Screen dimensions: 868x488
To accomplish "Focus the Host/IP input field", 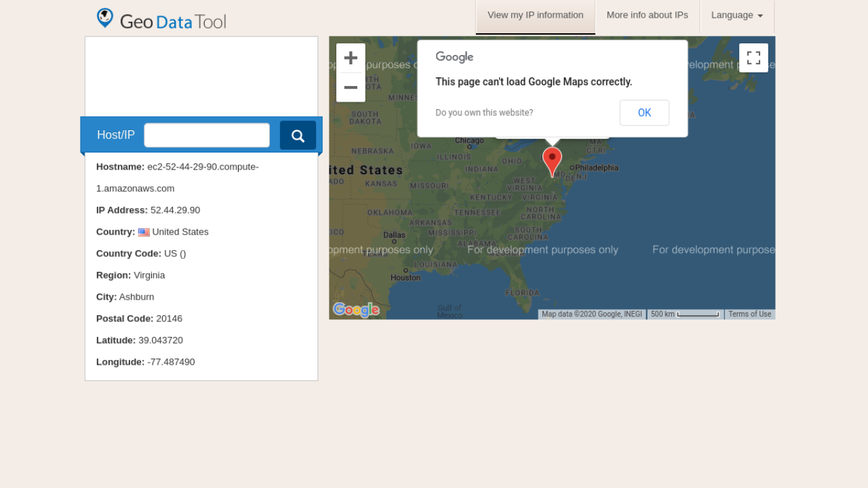I will click(x=207, y=135).
